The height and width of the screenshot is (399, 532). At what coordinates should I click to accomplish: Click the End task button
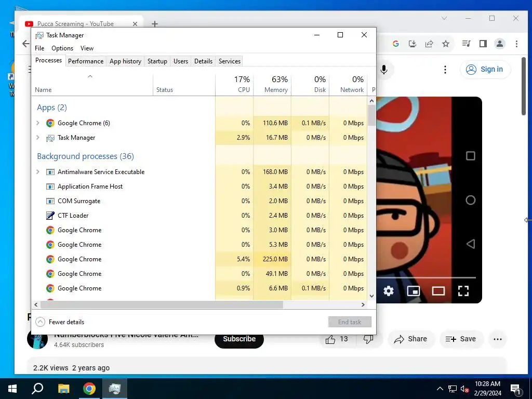coord(350,322)
